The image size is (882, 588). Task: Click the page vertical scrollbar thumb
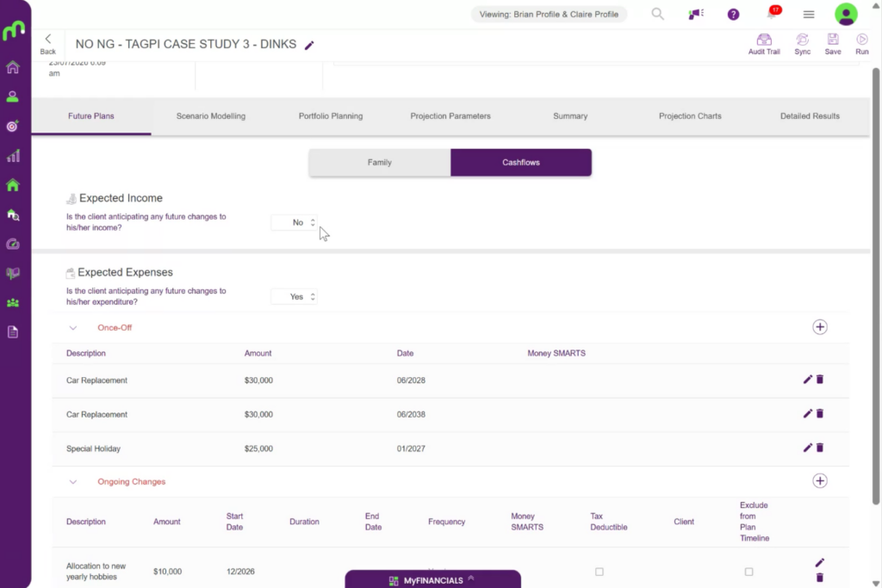(876, 287)
